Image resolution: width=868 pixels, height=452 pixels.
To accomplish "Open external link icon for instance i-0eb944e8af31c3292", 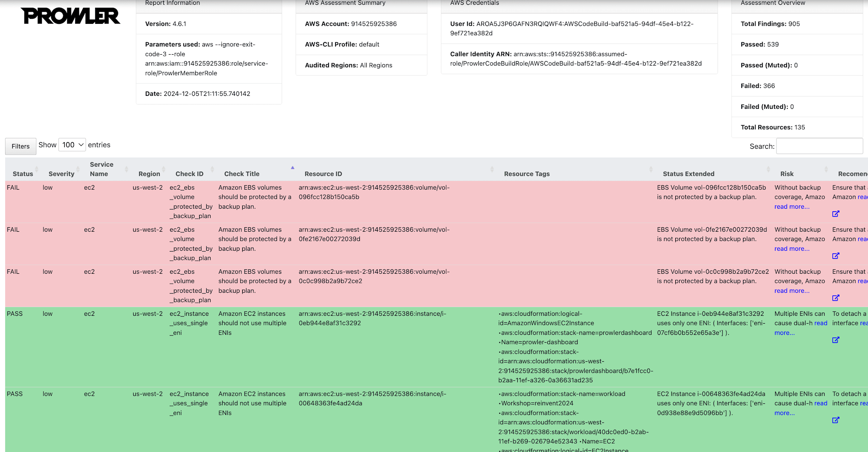I will click(835, 340).
